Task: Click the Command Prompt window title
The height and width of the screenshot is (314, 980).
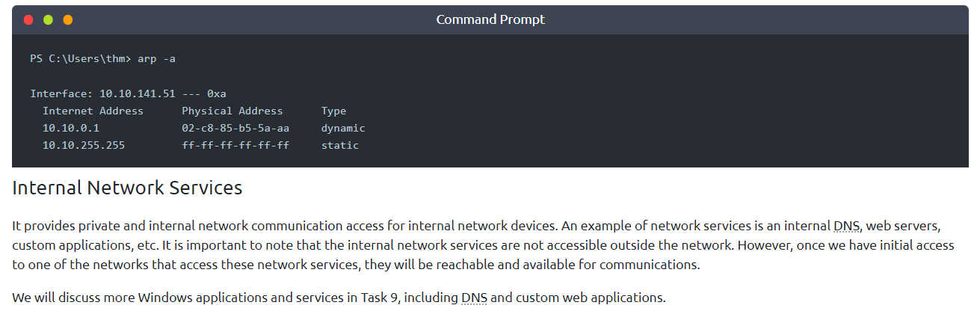Action: pos(490,19)
